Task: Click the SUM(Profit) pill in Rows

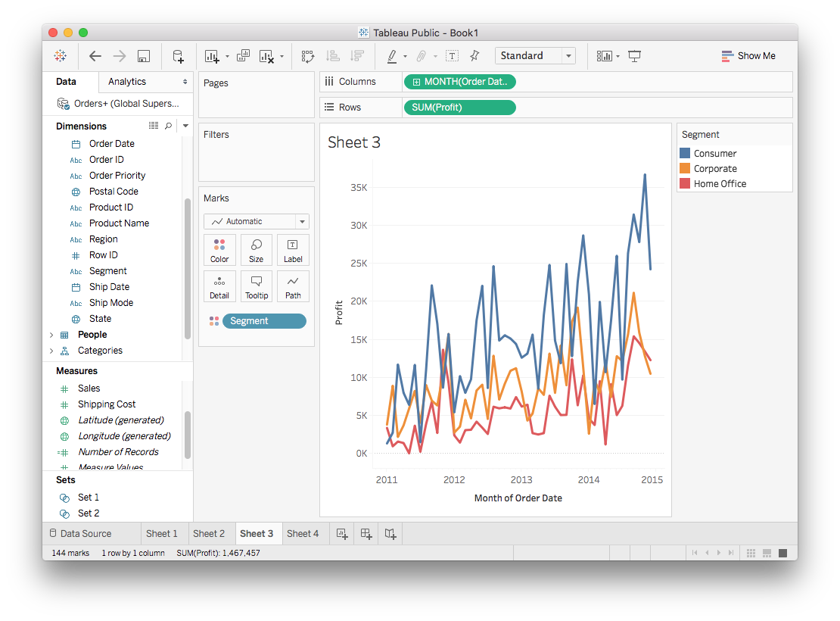Action: [x=459, y=108]
